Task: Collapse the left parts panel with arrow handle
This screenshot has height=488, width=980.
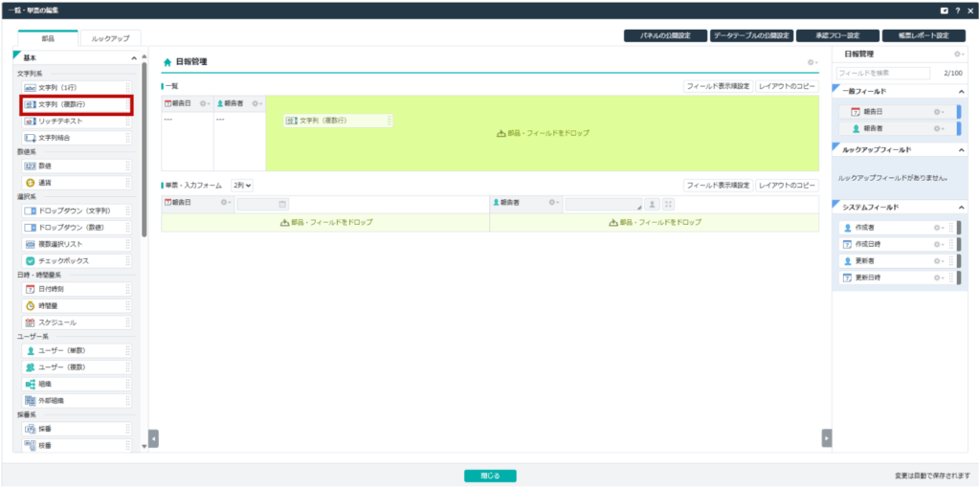Action: tap(154, 437)
